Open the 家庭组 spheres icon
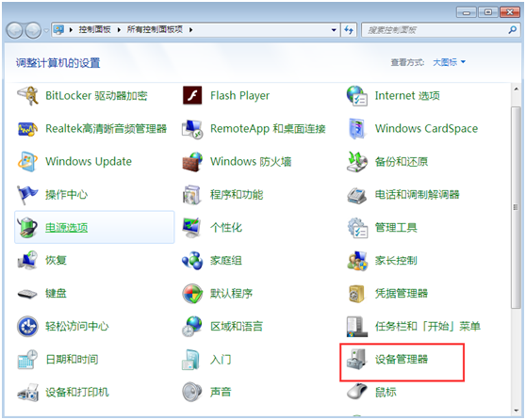This screenshot has height=420, width=526. [192, 261]
